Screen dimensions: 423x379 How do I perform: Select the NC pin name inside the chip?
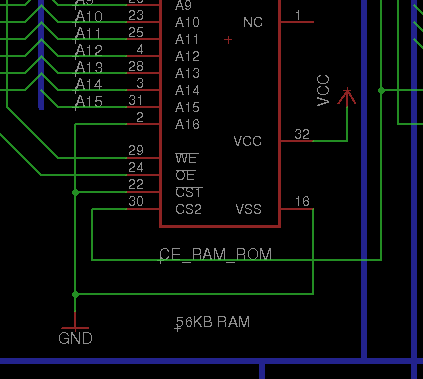(x=253, y=22)
